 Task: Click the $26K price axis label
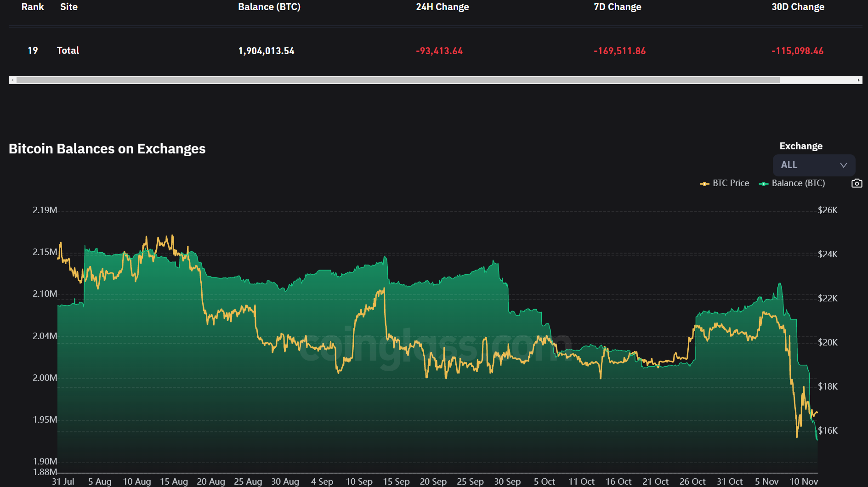click(828, 210)
